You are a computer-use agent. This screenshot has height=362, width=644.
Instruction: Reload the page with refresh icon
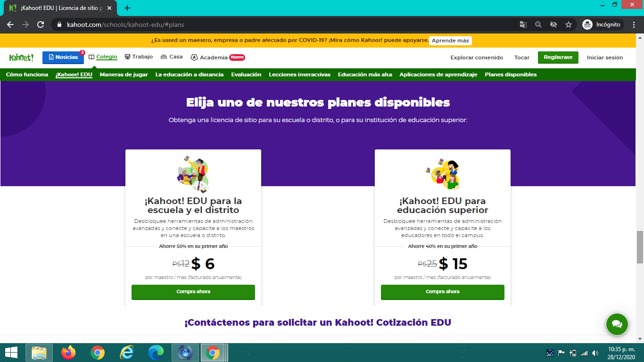41,25
